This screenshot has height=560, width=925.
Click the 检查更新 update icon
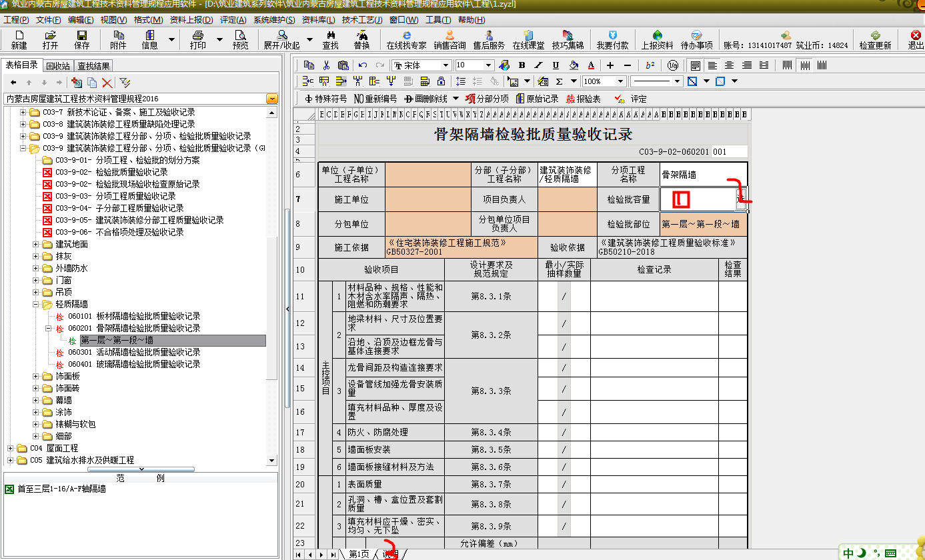[x=875, y=40]
